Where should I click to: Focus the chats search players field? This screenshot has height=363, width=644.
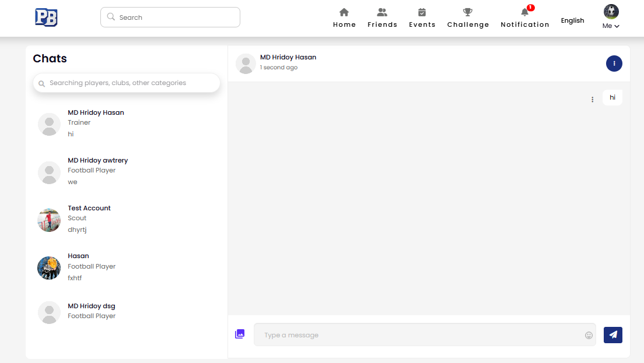click(127, 83)
